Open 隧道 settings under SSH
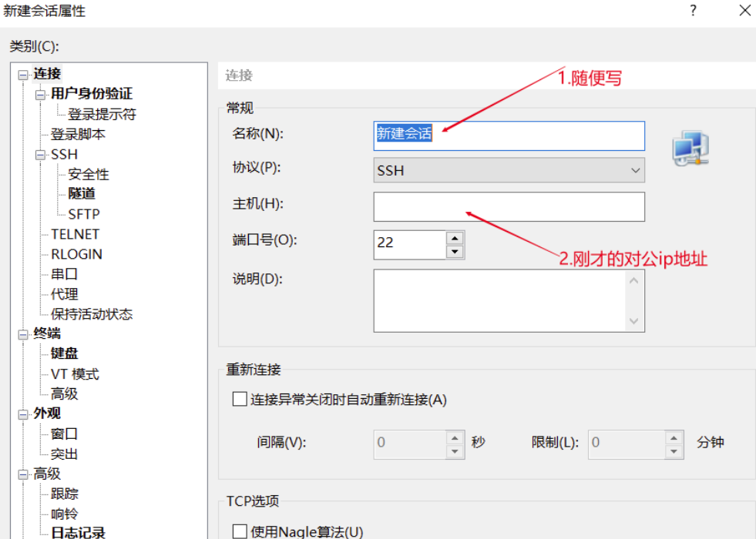756x539 pixels. tap(82, 193)
